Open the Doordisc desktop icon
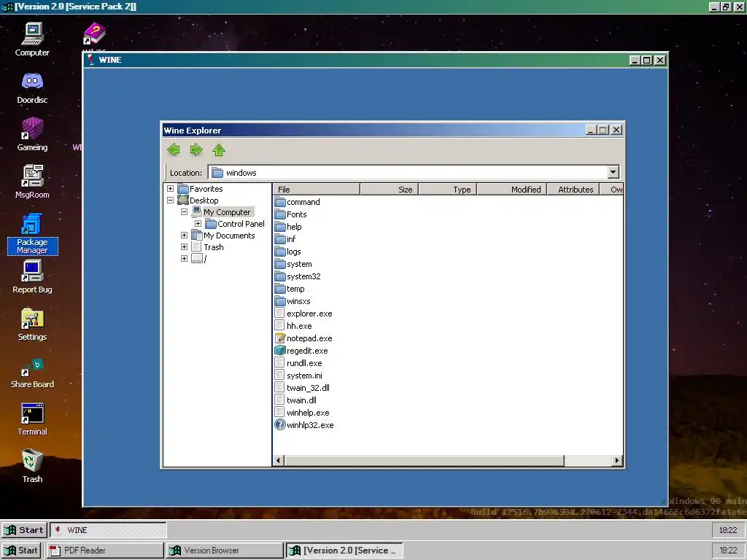This screenshot has width=747, height=560. [x=32, y=87]
